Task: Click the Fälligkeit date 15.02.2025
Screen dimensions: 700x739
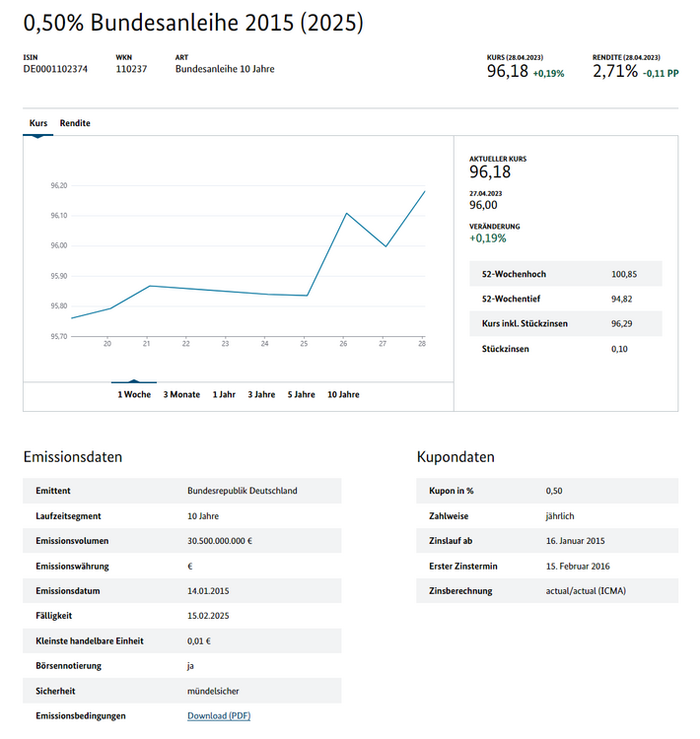Action: tap(208, 616)
